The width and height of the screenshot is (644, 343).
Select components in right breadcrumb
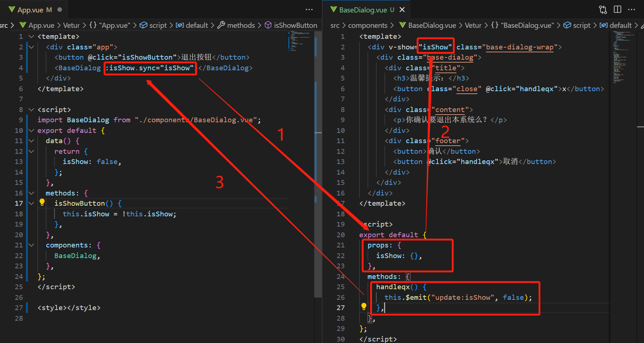pos(368,25)
